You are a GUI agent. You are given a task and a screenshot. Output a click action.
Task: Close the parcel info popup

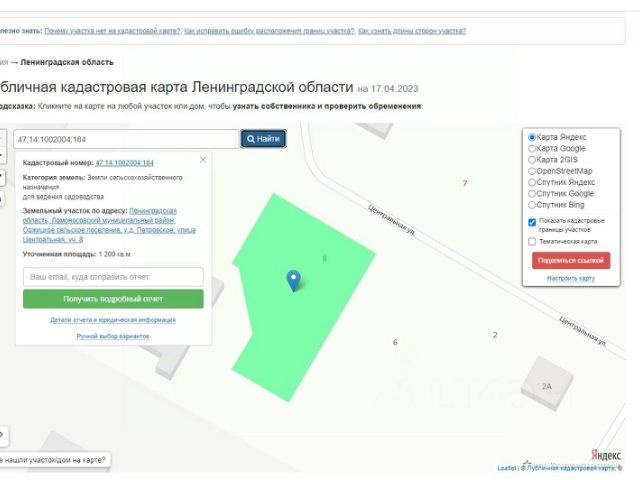(x=203, y=159)
